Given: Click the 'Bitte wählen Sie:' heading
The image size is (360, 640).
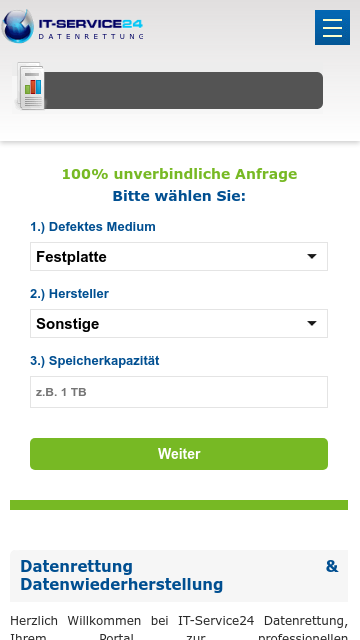Looking at the screenshot, I should click(x=179, y=196).
